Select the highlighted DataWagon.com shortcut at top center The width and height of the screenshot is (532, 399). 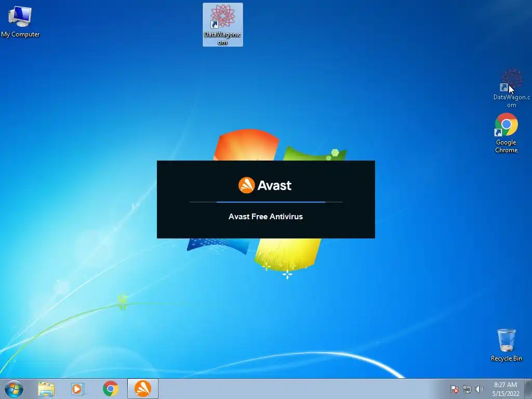pos(222,24)
